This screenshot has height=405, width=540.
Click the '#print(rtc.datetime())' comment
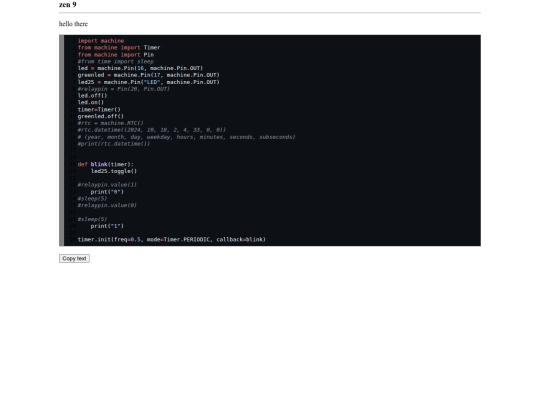(x=114, y=144)
